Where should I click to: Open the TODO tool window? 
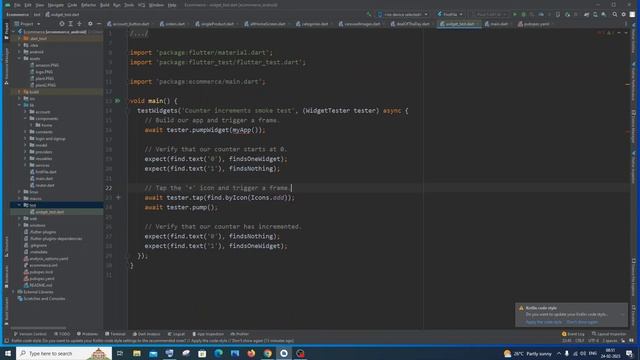click(62, 334)
